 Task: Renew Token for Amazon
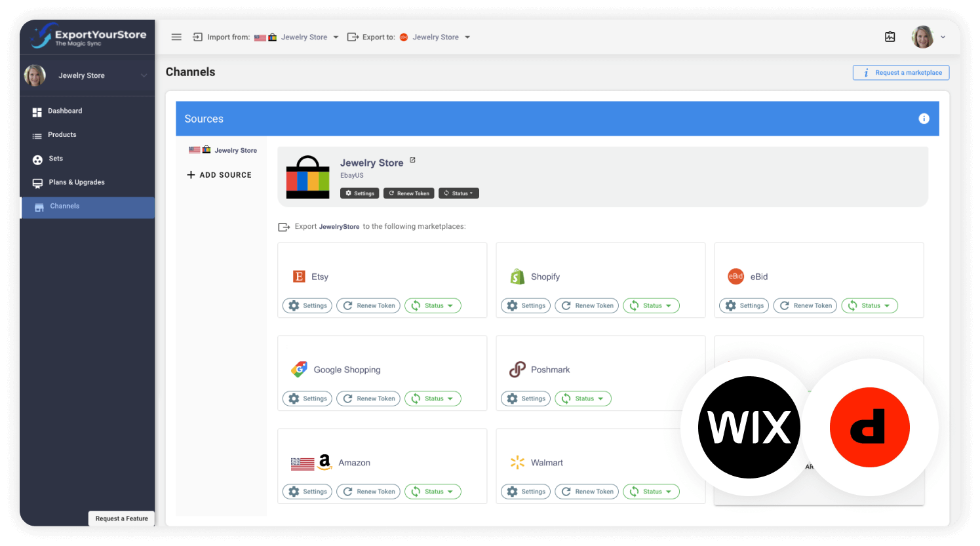(368, 492)
